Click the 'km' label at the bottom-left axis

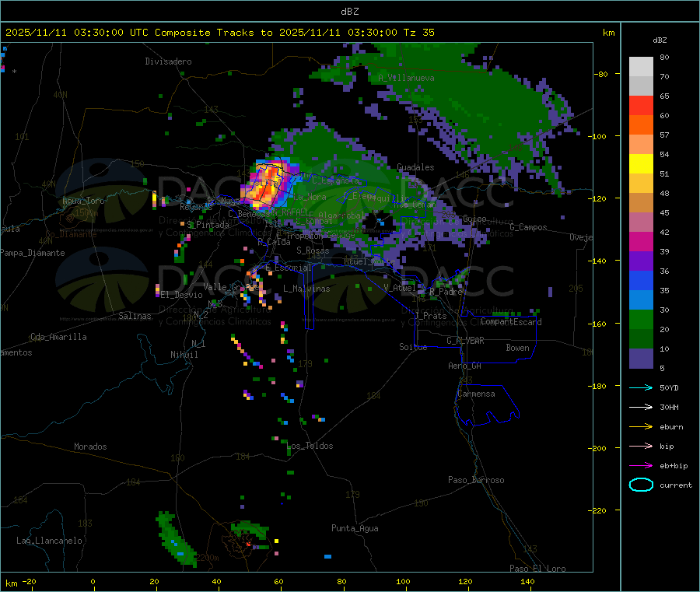click(x=11, y=583)
